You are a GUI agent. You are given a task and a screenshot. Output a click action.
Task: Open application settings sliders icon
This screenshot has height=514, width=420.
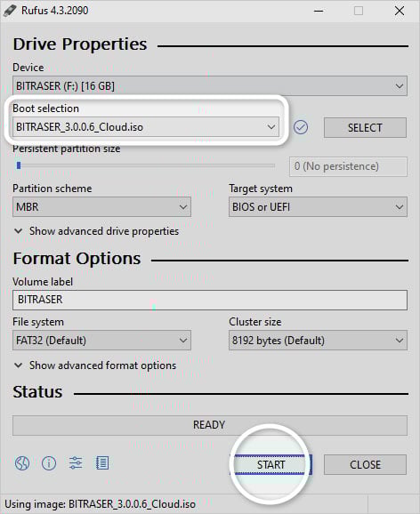click(76, 463)
